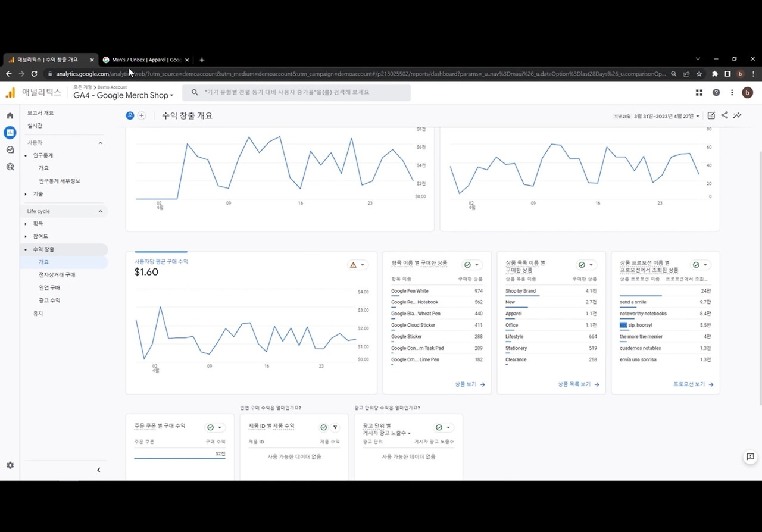Open 유지 report in sidebar
The image size is (762, 532).
click(38, 314)
